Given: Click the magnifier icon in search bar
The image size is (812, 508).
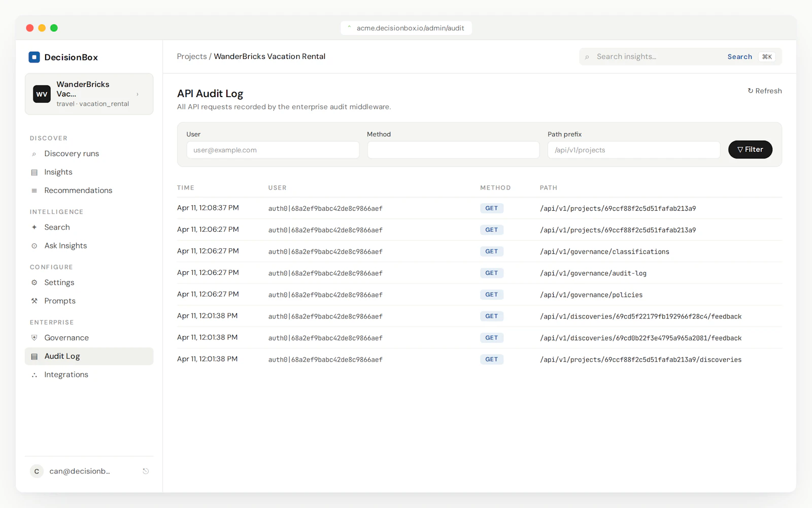Looking at the screenshot, I should pyautogui.click(x=587, y=57).
